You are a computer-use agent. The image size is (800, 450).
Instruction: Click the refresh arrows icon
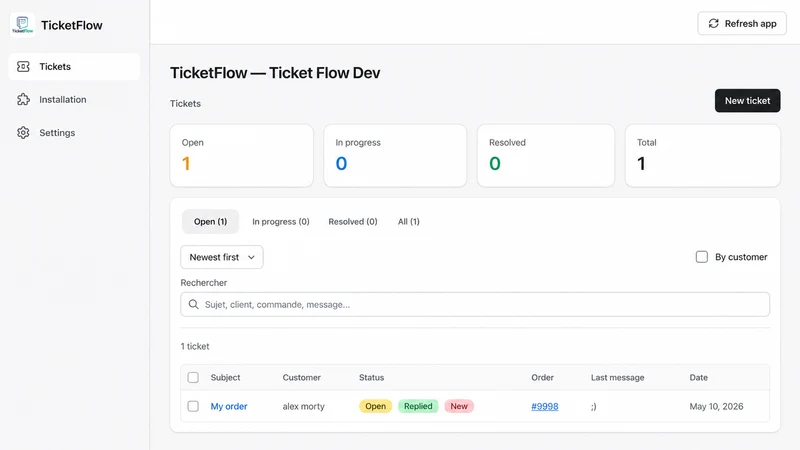point(713,23)
